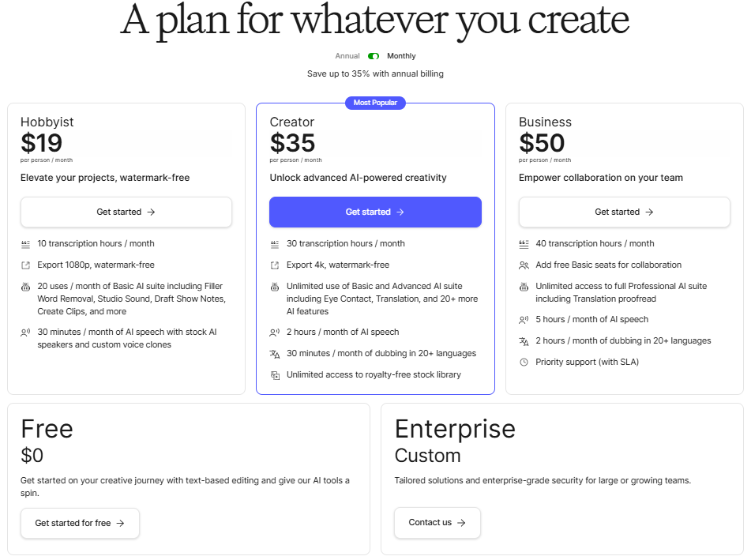Click the Enterprise plan heading
Image resolution: width=751 pixels, height=560 pixels.
click(455, 429)
